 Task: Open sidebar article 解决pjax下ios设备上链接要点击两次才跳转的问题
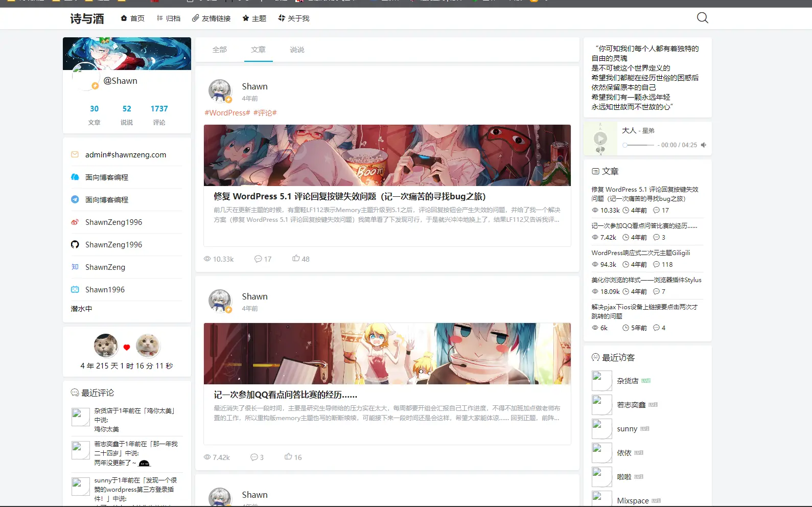644,312
